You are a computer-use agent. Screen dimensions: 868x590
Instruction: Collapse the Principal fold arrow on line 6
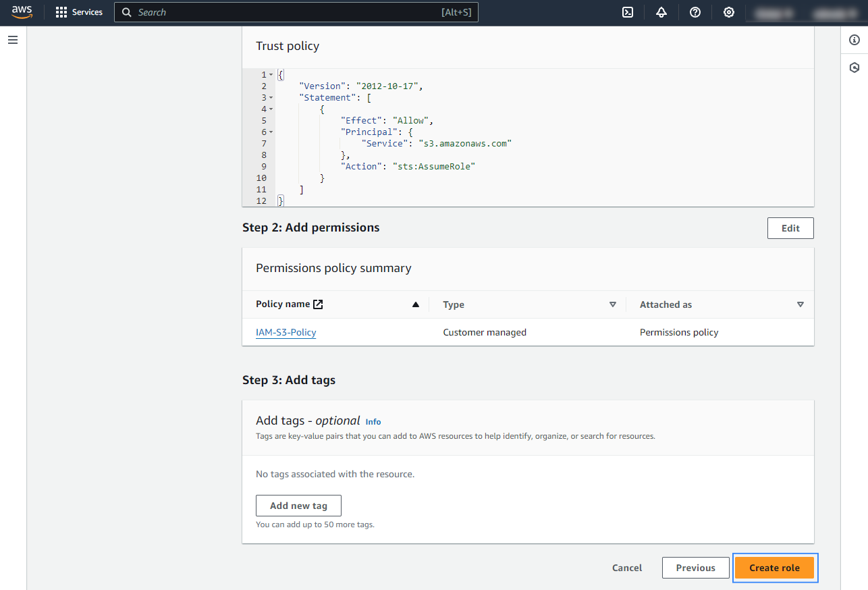coord(271,132)
